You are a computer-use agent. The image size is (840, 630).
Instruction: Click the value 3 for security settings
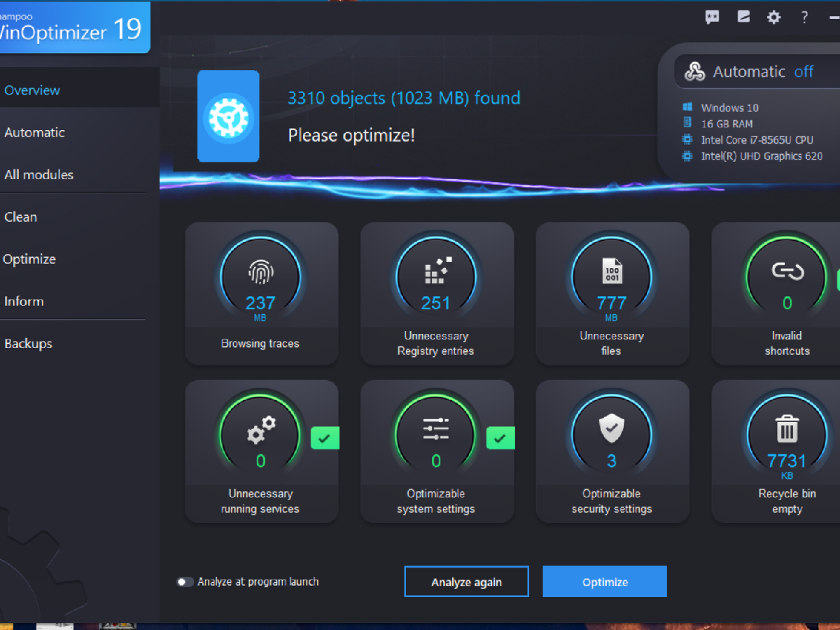tap(612, 461)
